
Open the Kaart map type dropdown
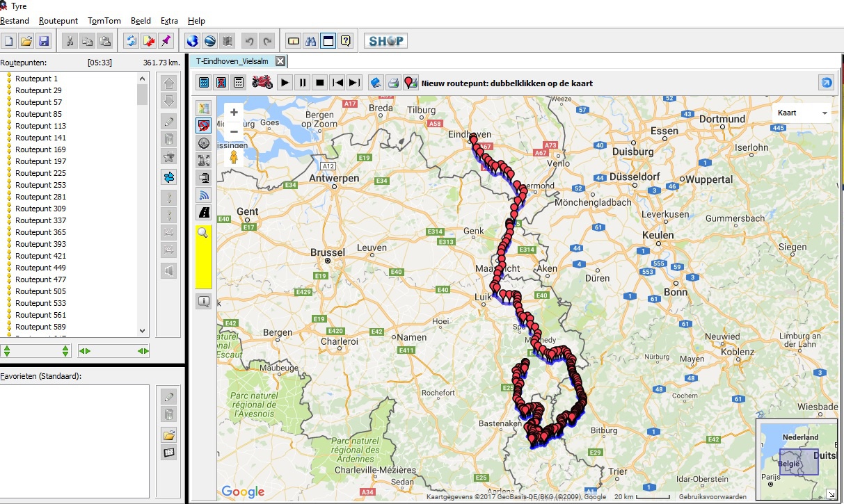803,113
